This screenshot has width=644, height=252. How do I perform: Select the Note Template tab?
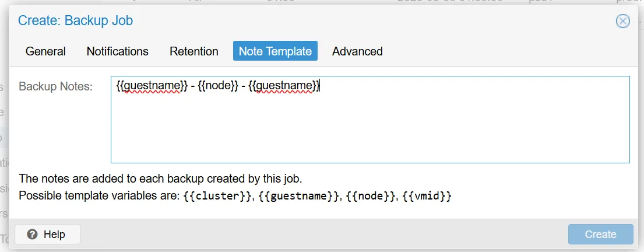tap(275, 51)
